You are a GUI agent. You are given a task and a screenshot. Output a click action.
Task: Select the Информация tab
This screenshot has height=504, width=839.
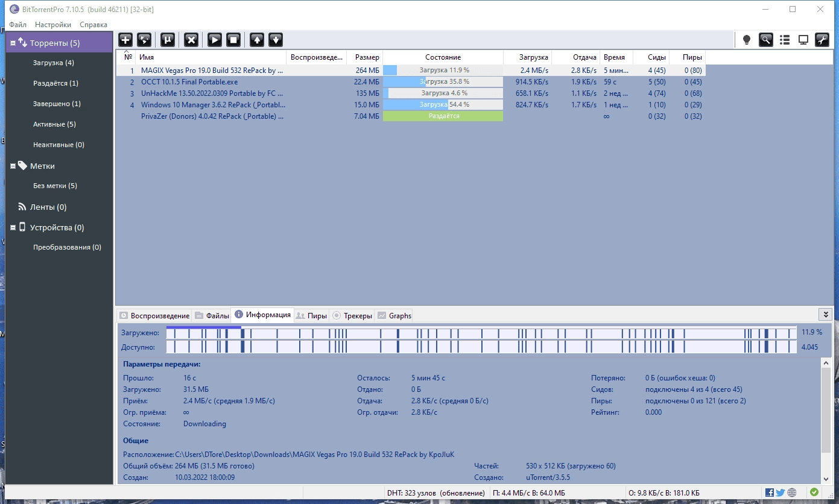pyautogui.click(x=262, y=314)
